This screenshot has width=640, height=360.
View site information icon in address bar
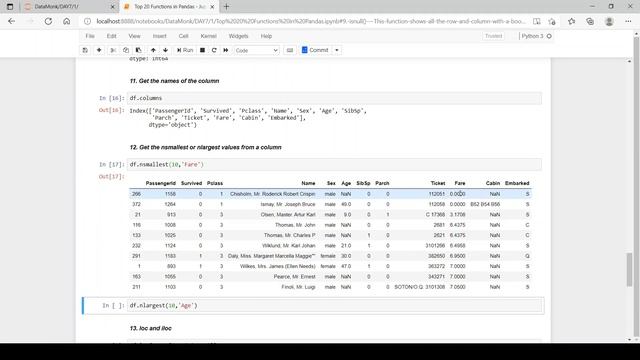click(x=87, y=21)
